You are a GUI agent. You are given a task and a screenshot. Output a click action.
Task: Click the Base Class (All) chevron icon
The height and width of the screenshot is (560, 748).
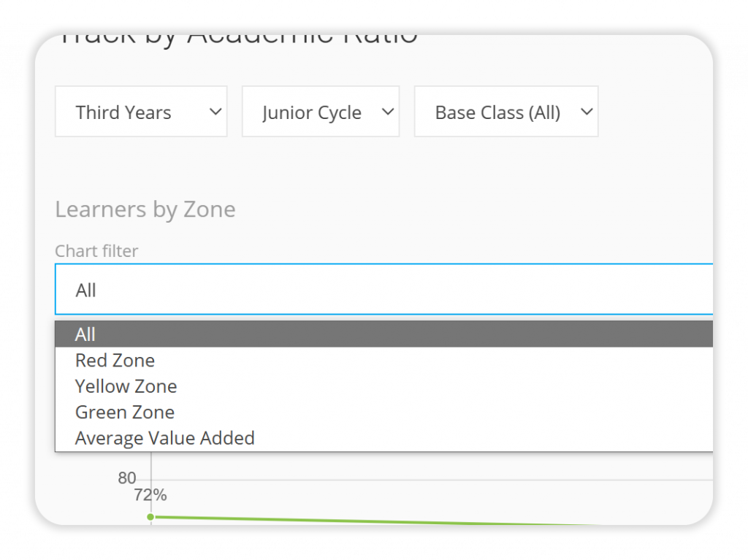click(x=586, y=112)
